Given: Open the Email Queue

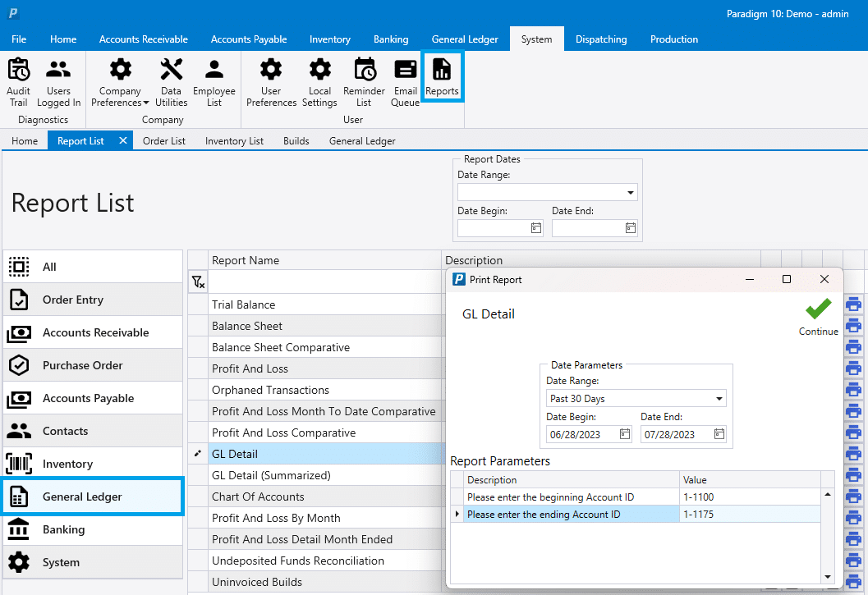Looking at the screenshot, I should 405,82.
